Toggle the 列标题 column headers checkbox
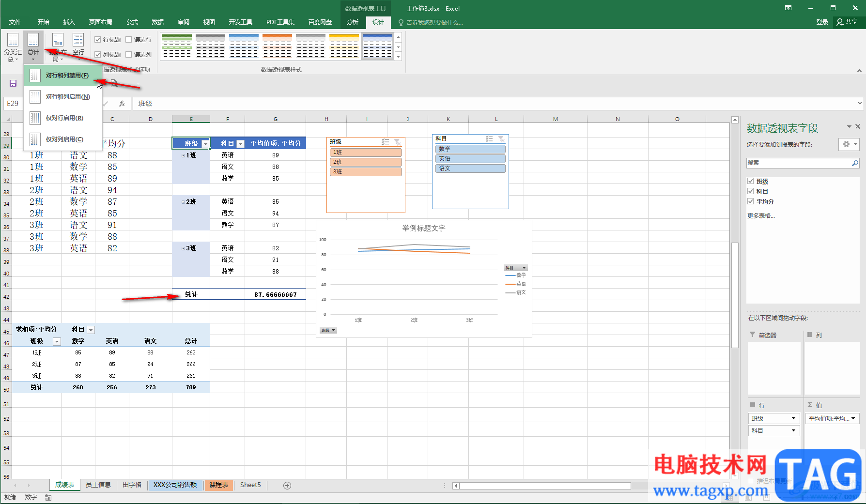This screenshot has width=866, height=504. (98, 55)
